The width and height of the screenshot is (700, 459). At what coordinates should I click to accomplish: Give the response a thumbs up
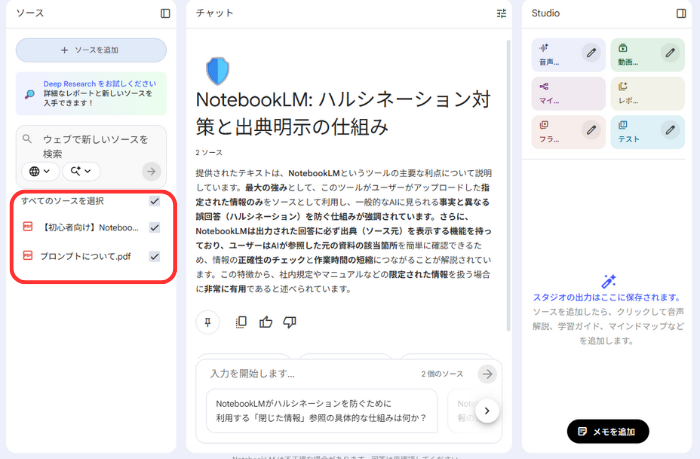pyautogui.click(x=266, y=322)
